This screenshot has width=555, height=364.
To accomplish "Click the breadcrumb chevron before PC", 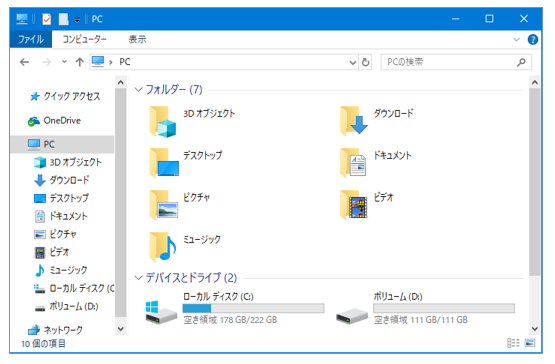I will [x=111, y=62].
